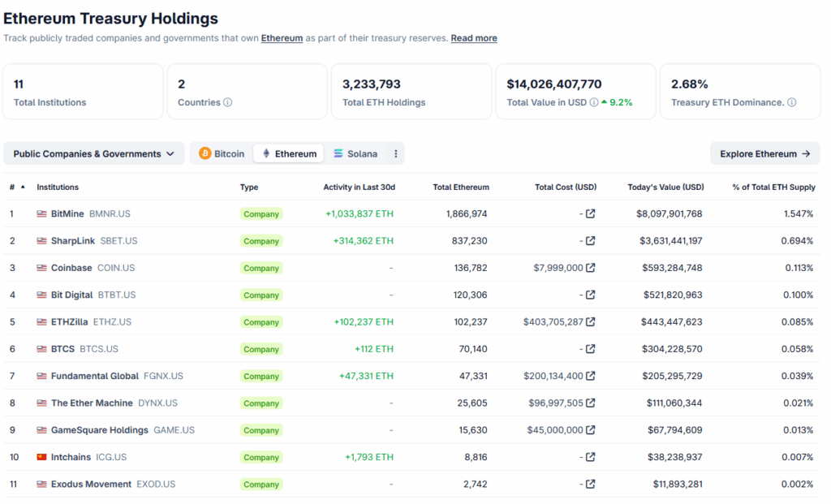This screenshot has height=504, width=831.
Task: Open the Intchains institution link
Action: (71, 457)
